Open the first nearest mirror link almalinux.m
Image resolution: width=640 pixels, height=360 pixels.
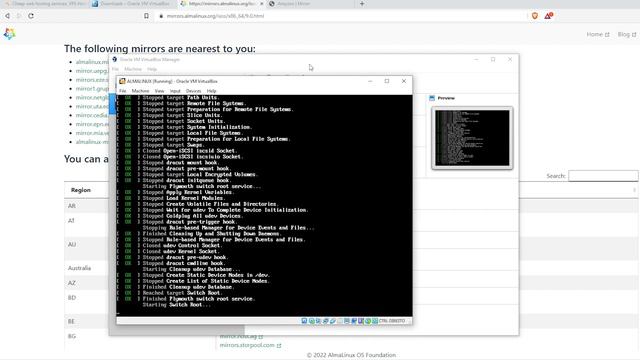tap(92, 62)
